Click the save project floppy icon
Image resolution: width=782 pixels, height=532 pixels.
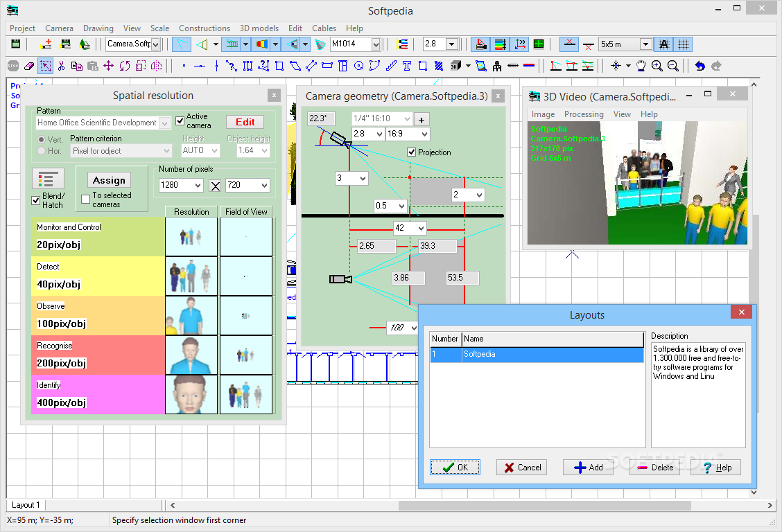(x=15, y=44)
